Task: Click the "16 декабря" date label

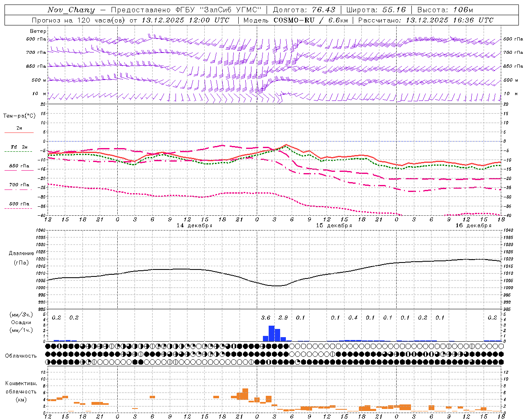Action: [x=473, y=226]
